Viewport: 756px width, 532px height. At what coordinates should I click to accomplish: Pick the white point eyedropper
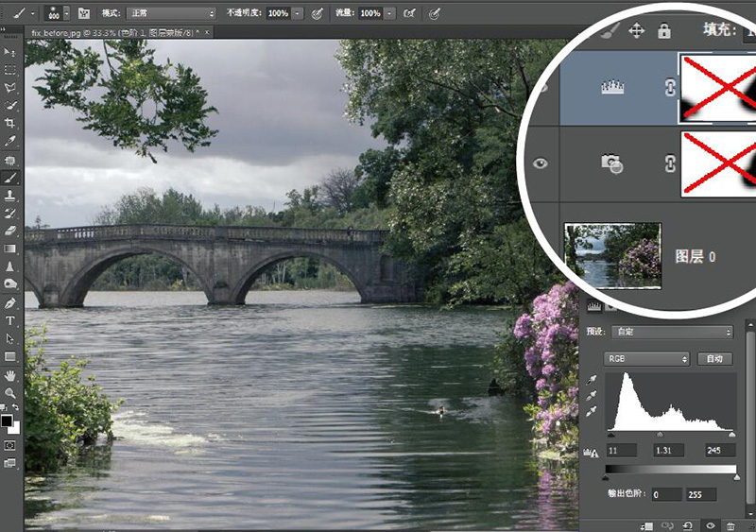pyautogui.click(x=592, y=411)
